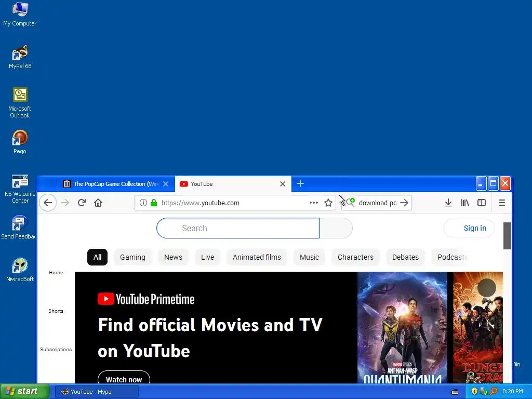Open Ant-Man and the Wasp Quantumania poster

(x=403, y=328)
